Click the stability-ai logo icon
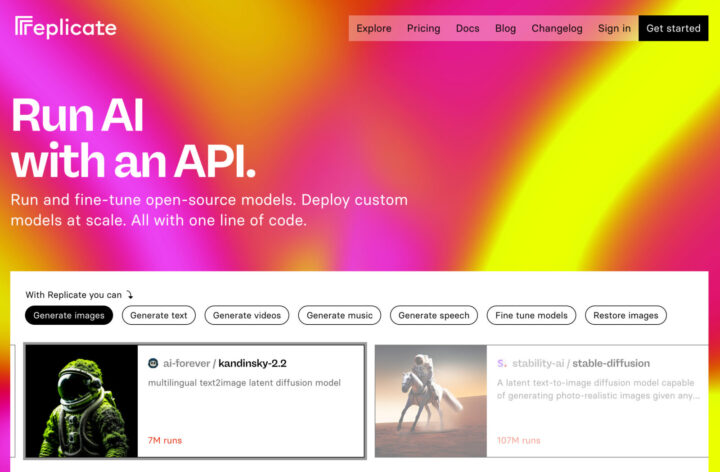 502,363
